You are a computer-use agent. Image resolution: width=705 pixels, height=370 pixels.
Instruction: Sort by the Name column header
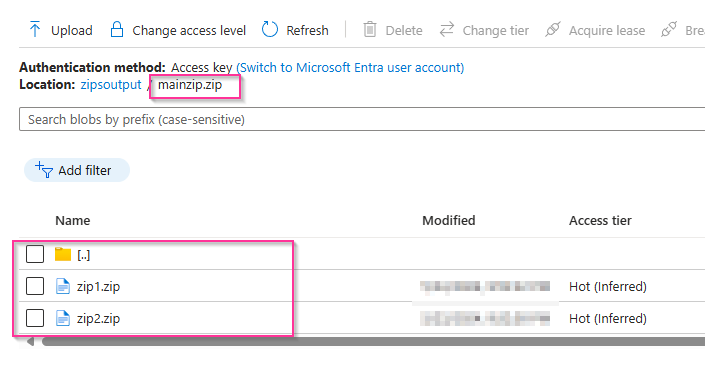coord(72,220)
